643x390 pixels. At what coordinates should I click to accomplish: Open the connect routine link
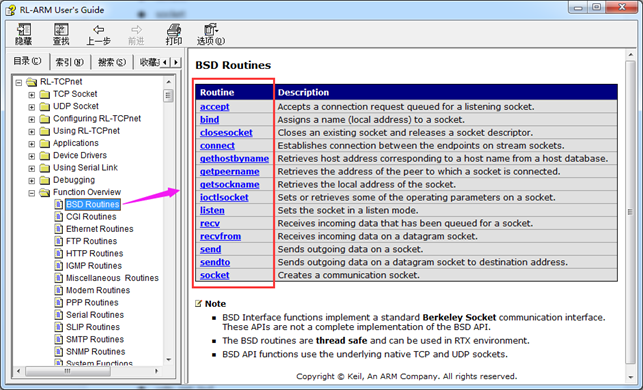[217, 146]
